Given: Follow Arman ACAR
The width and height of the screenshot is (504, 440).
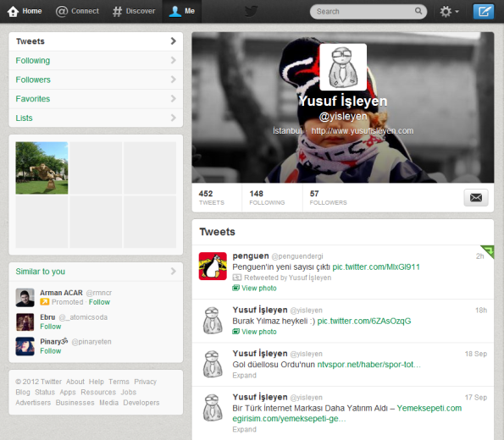Looking at the screenshot, I should (x=99, y=302).
